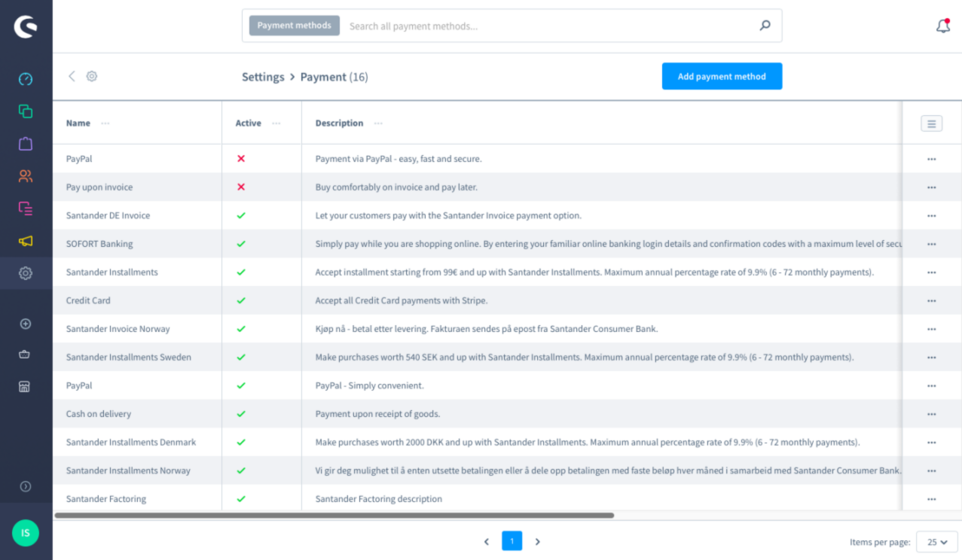The width and height of the screenshot is (962, 560).
Task: Click green check for Santander Installments Denmark
Action: coord(241,443)
